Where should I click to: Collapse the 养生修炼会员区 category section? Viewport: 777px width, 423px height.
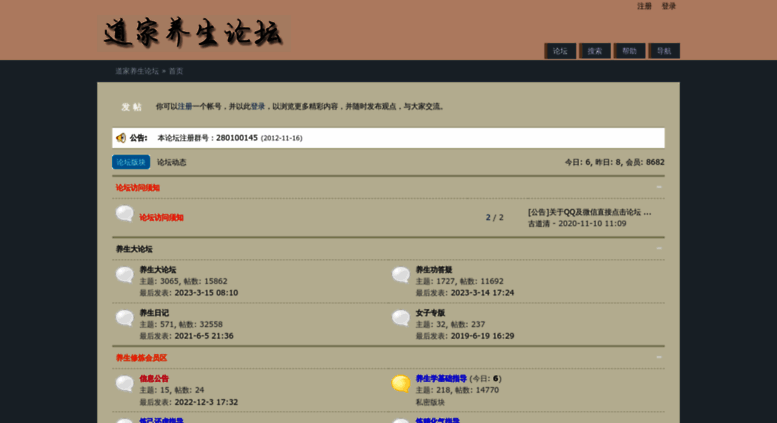pyautogui.click(x=659, y=357)
